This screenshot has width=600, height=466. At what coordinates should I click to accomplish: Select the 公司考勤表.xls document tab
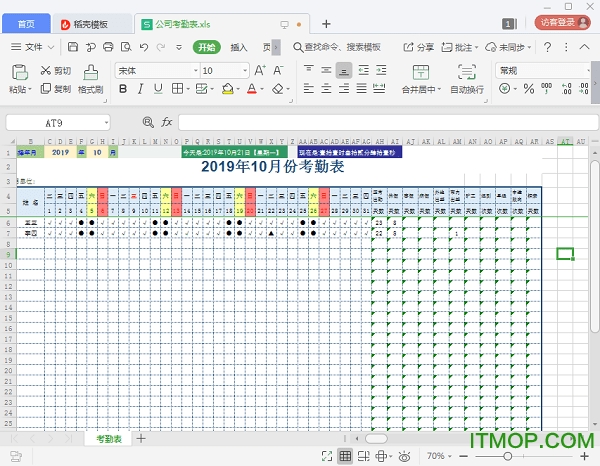[222, 24]
